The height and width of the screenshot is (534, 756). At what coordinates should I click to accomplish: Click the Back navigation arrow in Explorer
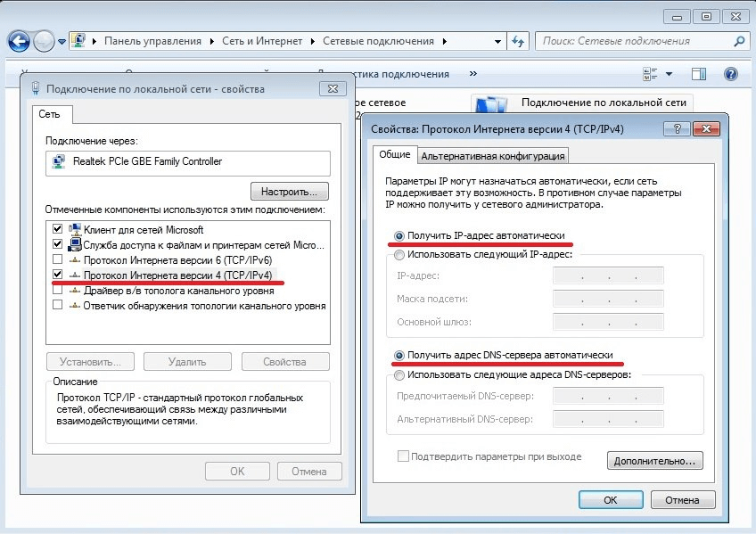[19, 41]
